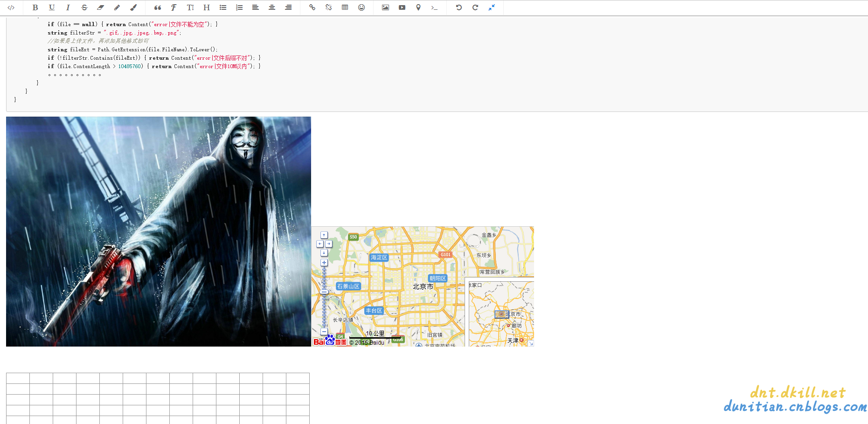Click the 'filterStr.Contains(fileExt)' code line

[x=154, y=58]
